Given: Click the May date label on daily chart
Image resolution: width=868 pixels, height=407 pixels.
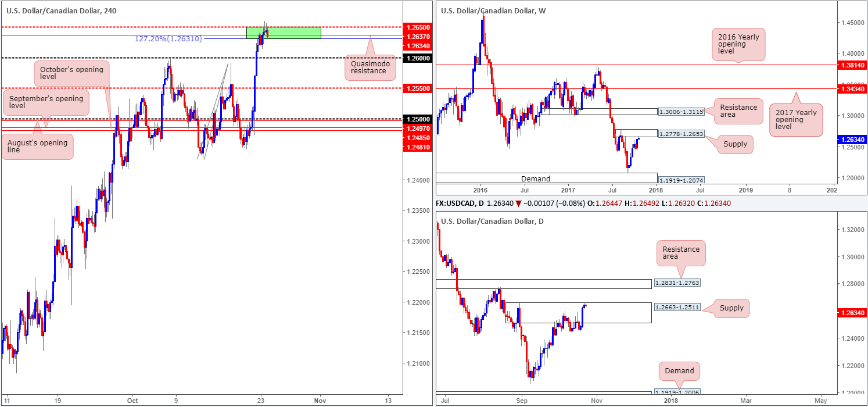Looking at the screenshot, I should click(820, 401).
